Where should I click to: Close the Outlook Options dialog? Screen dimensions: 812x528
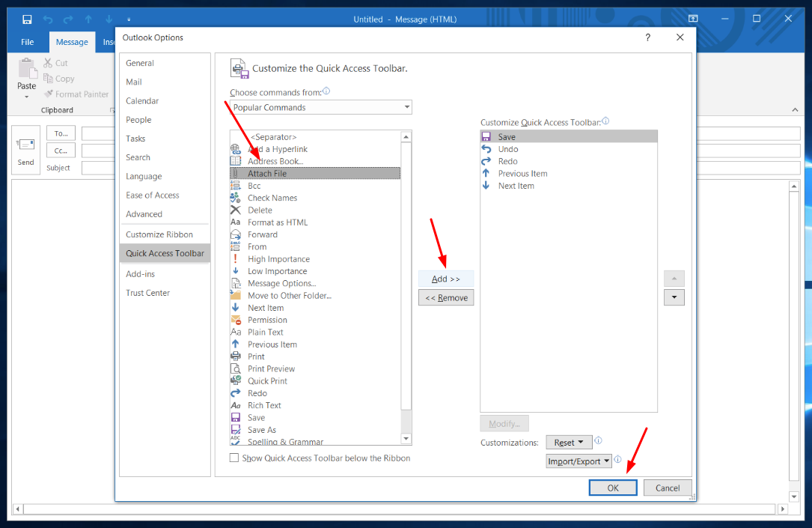680,37
